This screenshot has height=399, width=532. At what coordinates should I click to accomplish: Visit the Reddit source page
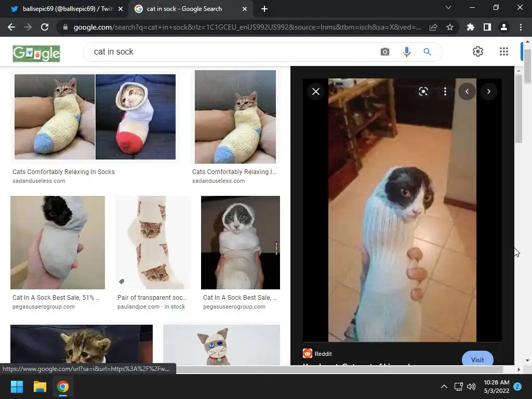[477, 359]
